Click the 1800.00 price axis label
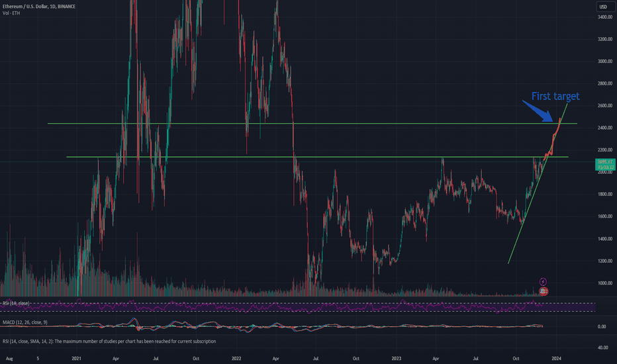This screenshot has height=364, width=617. point(605,195)
